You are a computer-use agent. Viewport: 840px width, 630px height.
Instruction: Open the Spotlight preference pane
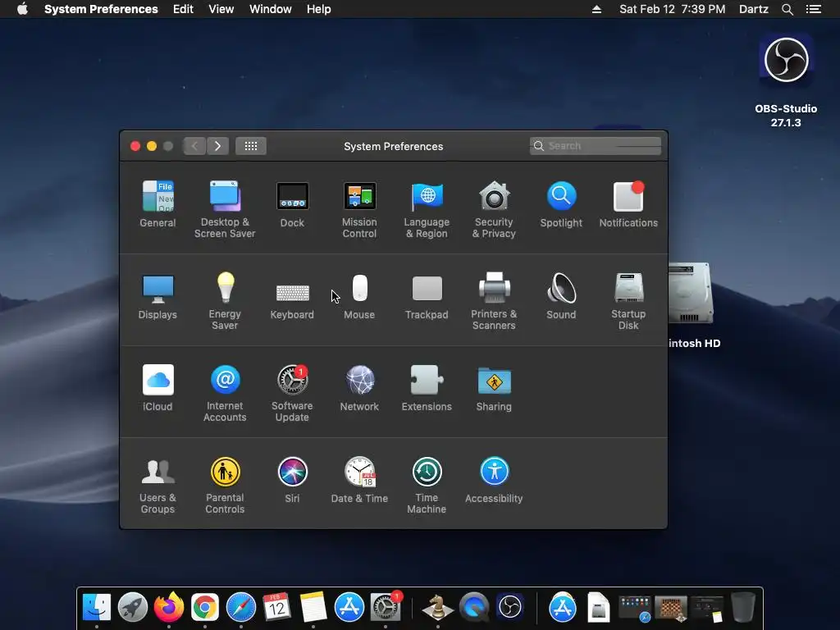tap(561, 204)
